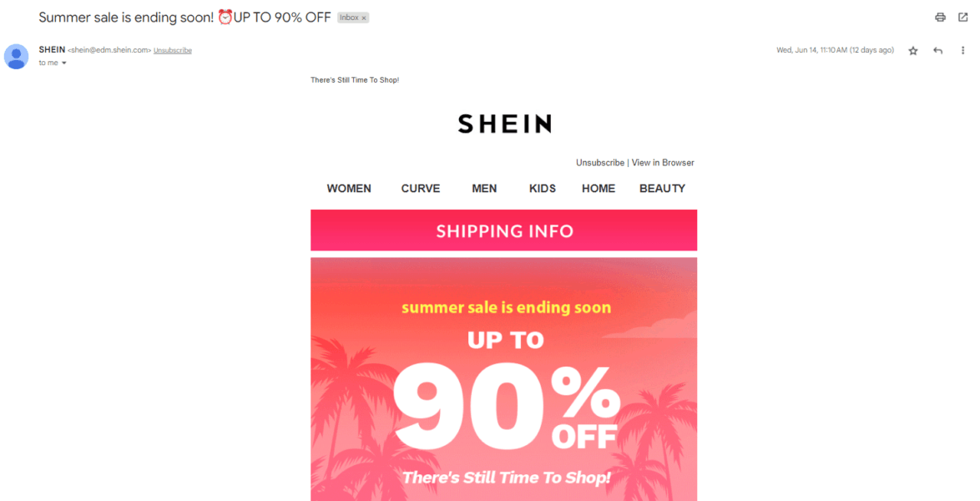The width and height of the screenshot is (980, 501).
Task: Click the SHEIN logo in the email
Action: pyautogui.click(x=503, y=124)
